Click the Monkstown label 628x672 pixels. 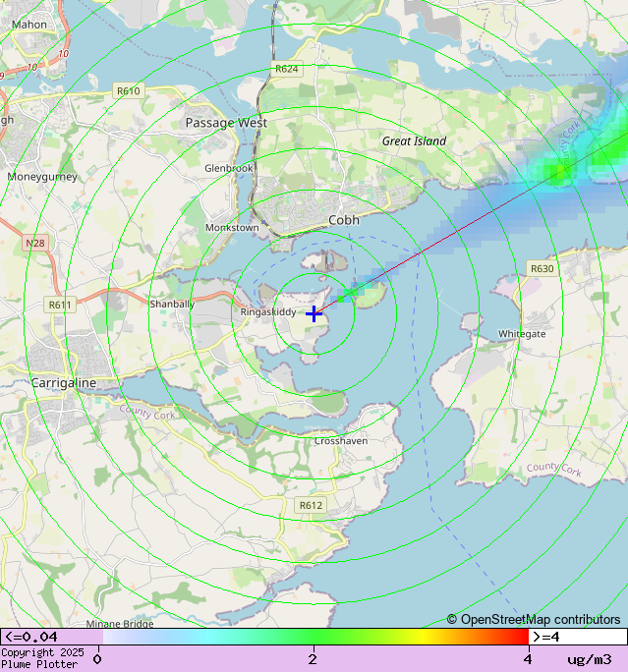tap(232, 228)
